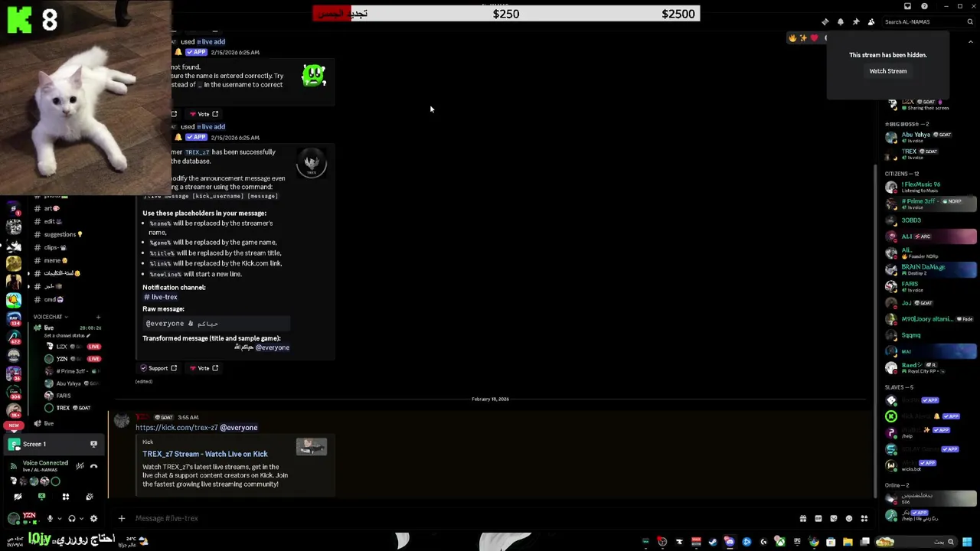Image resolution: width=980 pixels, height=551 pixels.
Task: Click the Message #live-trex input field
Action: (x=459, y=518)
